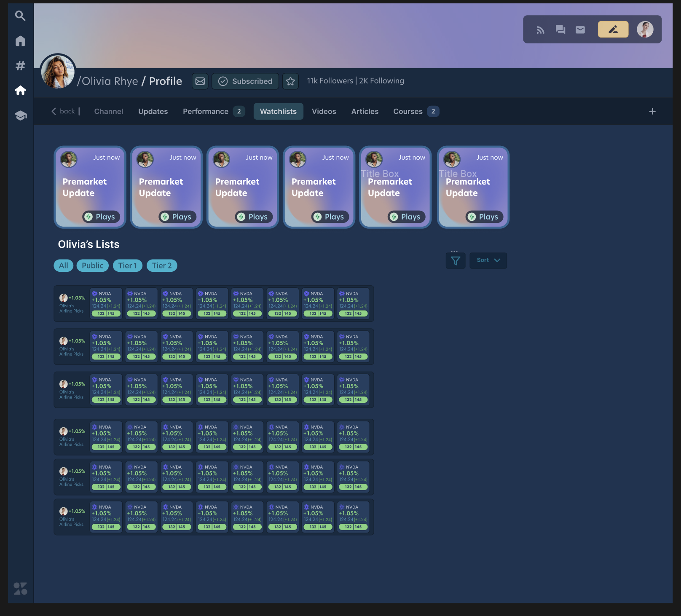Open the email envelope icon in top bar
Screen dimensions: 681x616
tap(580, 29)
